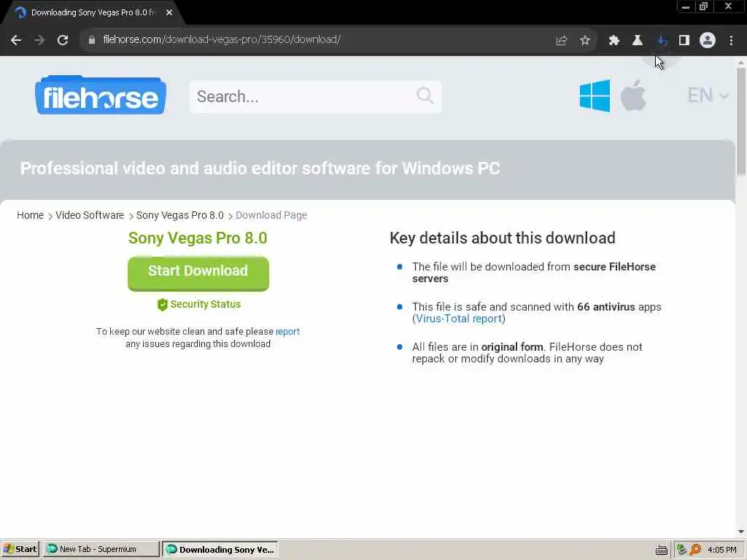Click the on-screen keyboard tray icon
The width and height of the screenshot is (747, 560).
pos(661,550)
